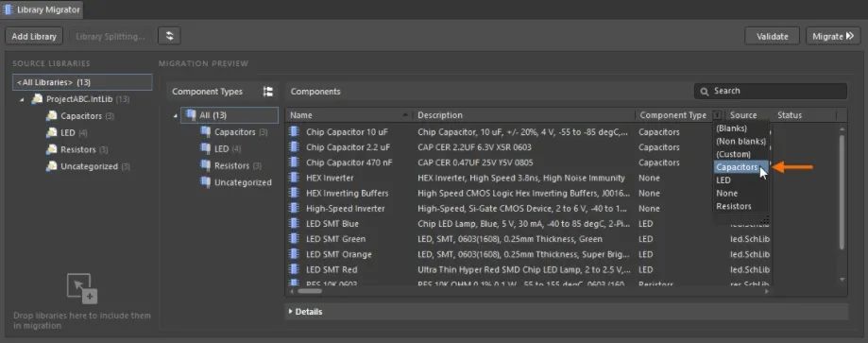
Task: Collapse the ProjectABC.IntLib tree node
Action: tap(22, 100)
